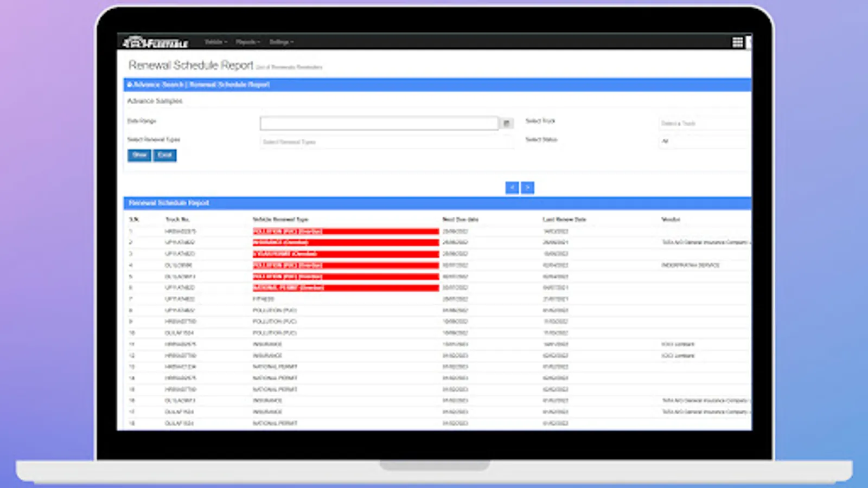Click the Show button
This screenshot has height=488, width=868.
139,155
